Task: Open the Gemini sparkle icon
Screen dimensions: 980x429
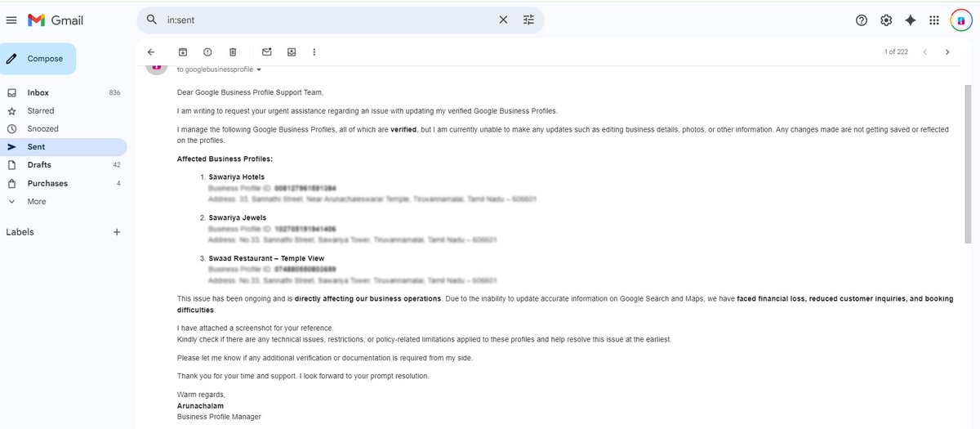Action: 911,20
